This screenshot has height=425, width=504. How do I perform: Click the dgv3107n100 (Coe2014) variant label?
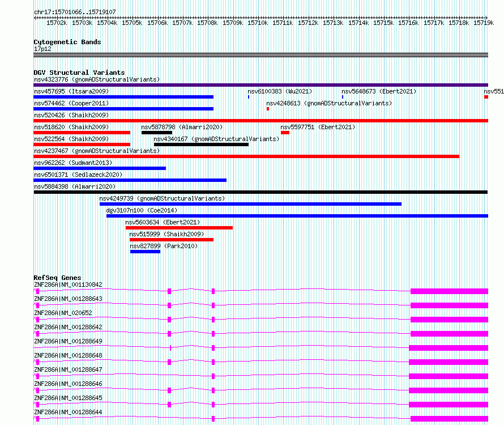pos(142,210)
